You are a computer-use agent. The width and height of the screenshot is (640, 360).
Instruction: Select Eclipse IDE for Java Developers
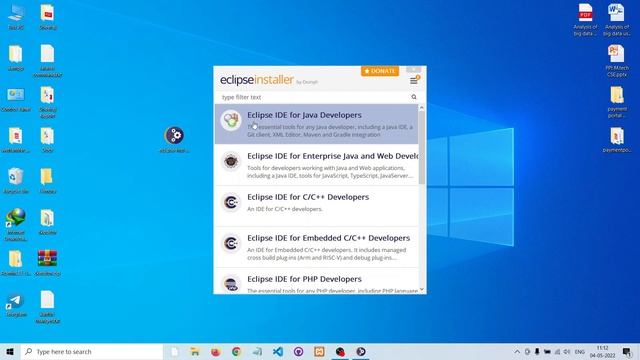tap(316, 124)
